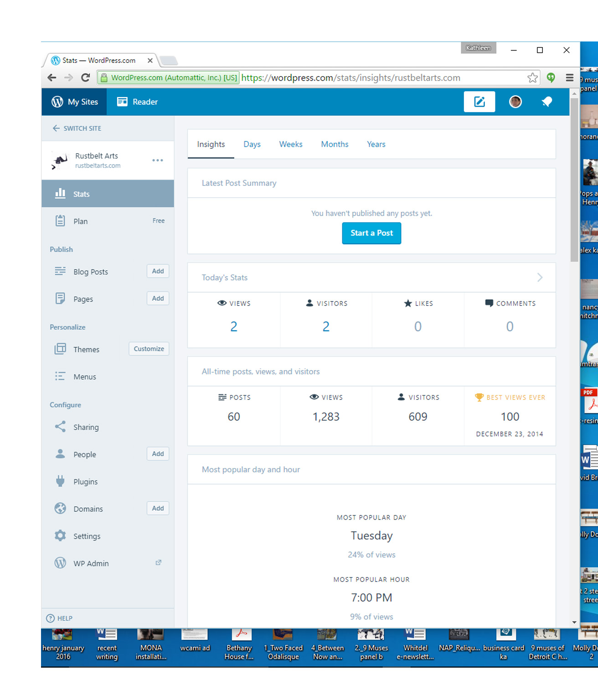598x700 pixels.
Task: Expand Rustbelt Arts site options ellipsis
Action: [158, 160]
